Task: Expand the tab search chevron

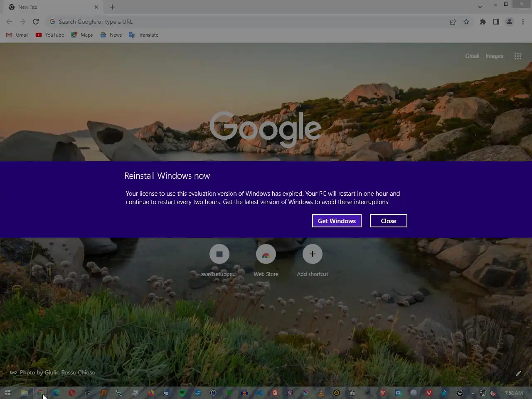Action: tap(480, 7)
